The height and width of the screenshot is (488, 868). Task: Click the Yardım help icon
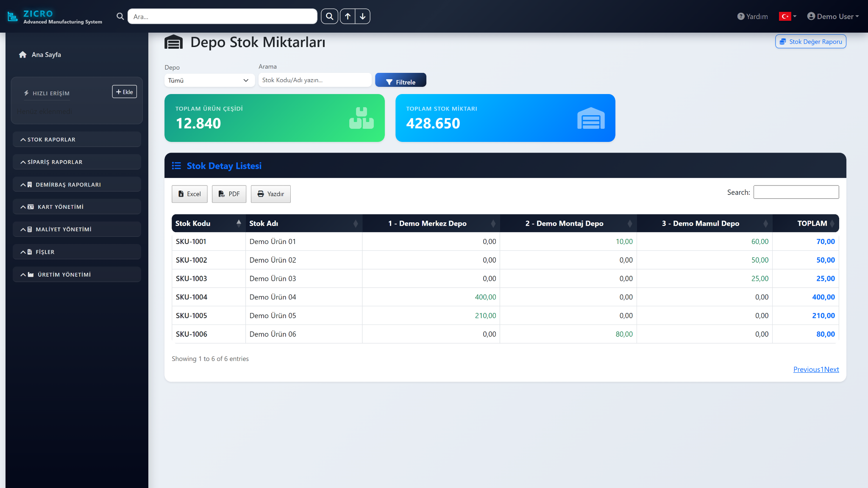741,17
